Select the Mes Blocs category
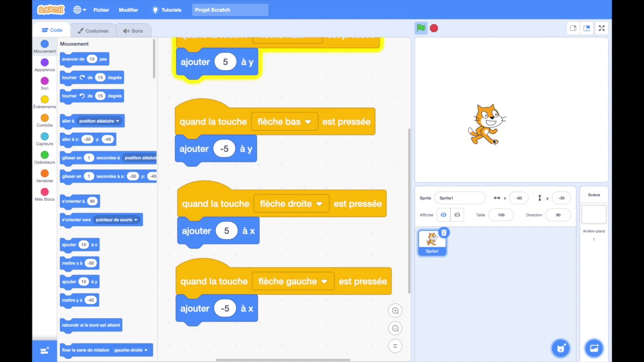 coord(45,195)
